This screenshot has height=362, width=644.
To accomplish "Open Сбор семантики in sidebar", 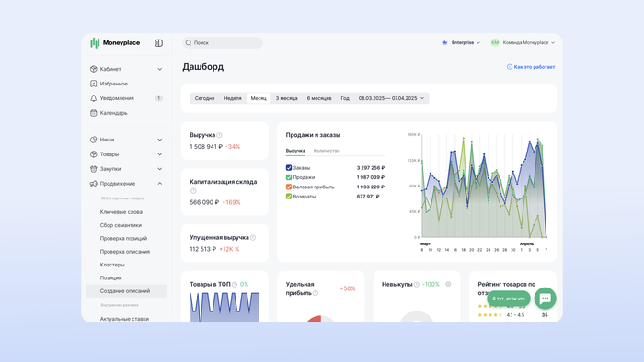I will pos(121,225).
